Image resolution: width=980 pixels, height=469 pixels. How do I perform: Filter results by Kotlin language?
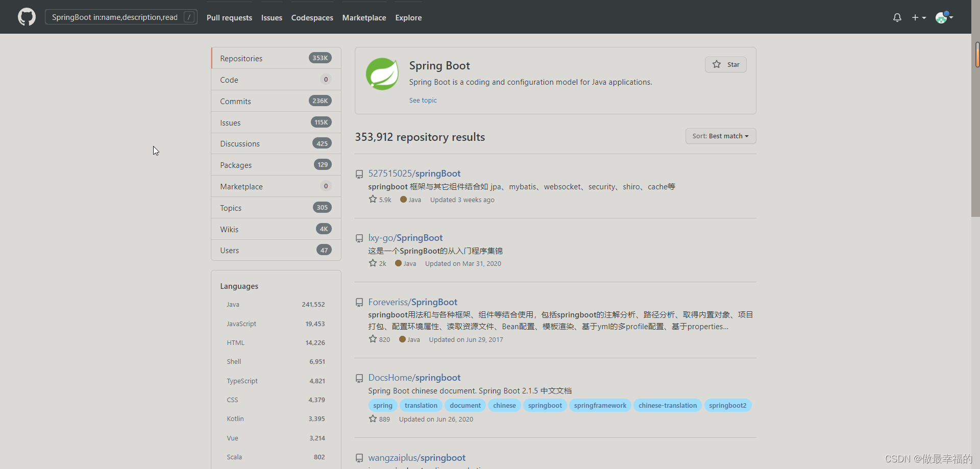[x=276, y=418]
